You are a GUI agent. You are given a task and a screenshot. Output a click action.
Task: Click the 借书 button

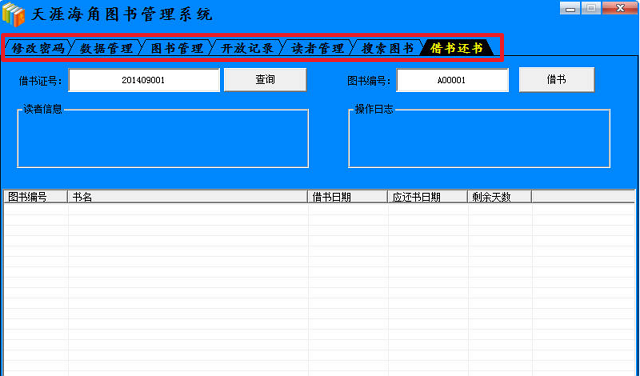point(556,80)
